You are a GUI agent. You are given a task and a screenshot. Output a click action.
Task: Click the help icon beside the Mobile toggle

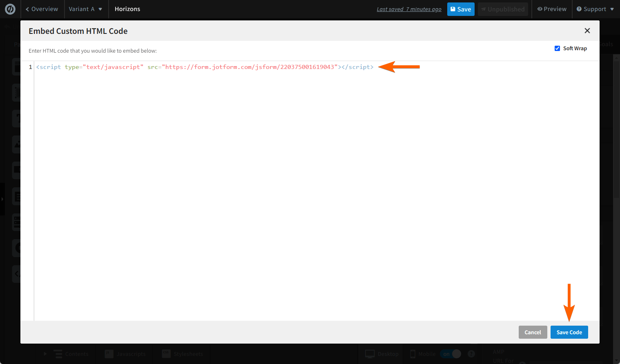(x=471, y=354)
